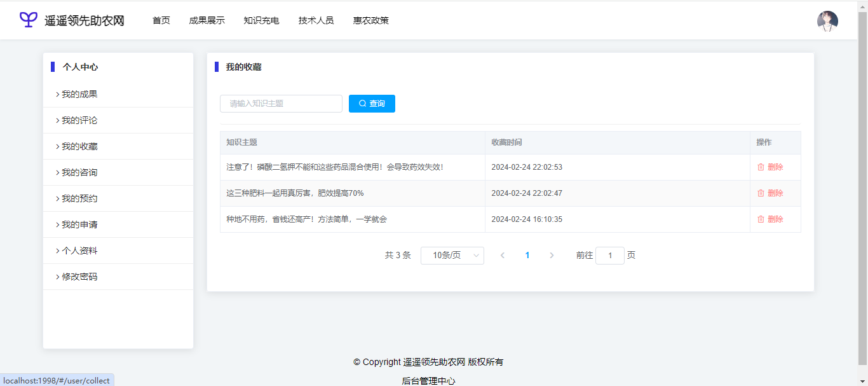Go to next page arrow
The height and width of the screenshot is (386, 868).
(x=552, y=256)
